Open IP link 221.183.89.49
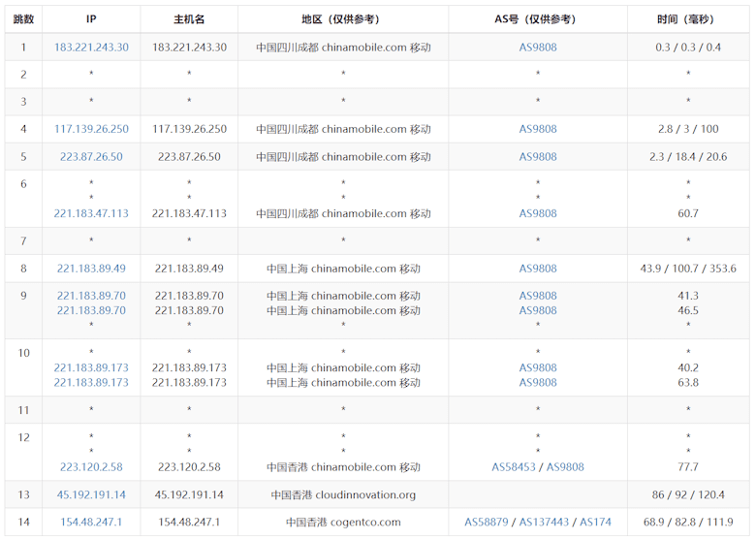The height and width of the screenshot is (540, 756). [x=91, y=269]
